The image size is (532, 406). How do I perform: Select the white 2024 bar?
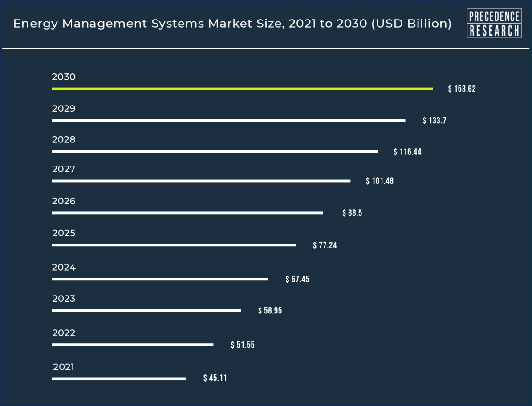(x=160, y=279)
